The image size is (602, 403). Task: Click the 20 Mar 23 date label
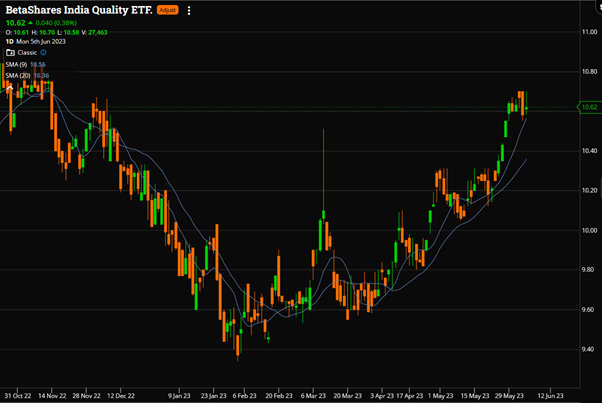tap(347, 396)
